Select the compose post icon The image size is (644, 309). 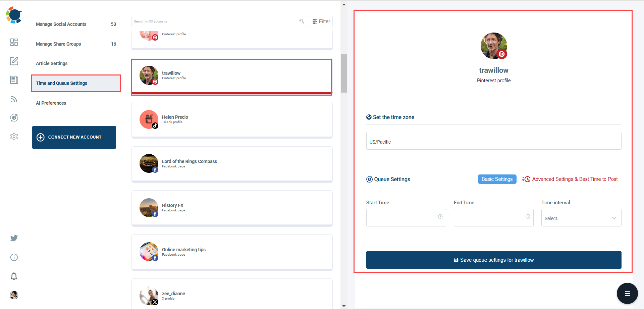click(x=14, y=61)
